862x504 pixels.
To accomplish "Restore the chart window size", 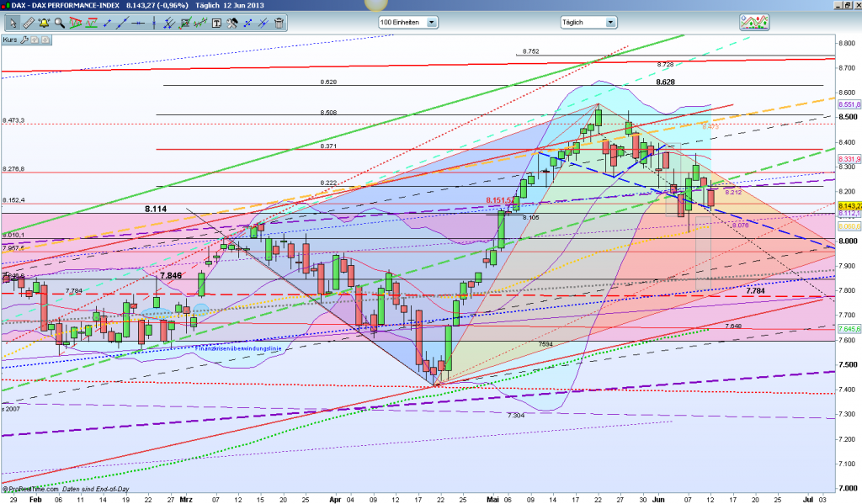I will pyautogui.click(x=847, y=5).
